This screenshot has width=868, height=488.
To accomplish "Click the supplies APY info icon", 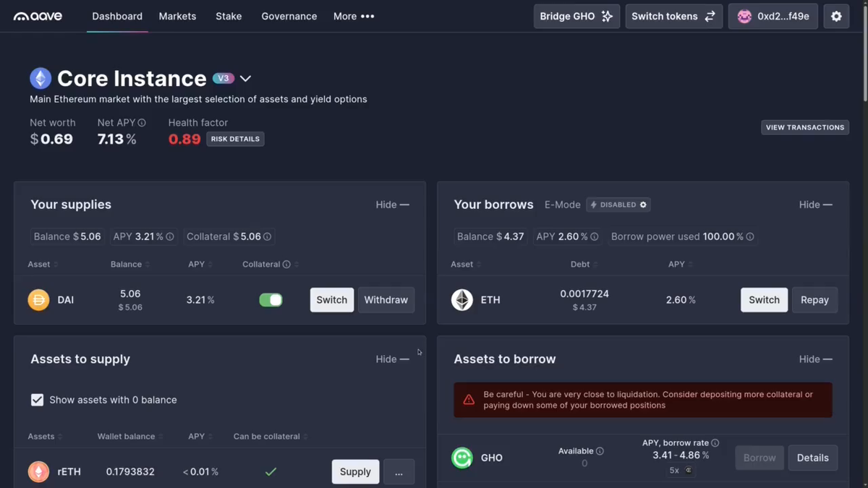I will point(170,236).
